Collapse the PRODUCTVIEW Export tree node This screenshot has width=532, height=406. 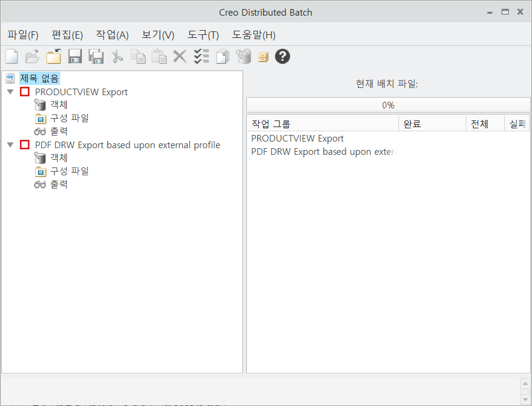tap(10, 92)
